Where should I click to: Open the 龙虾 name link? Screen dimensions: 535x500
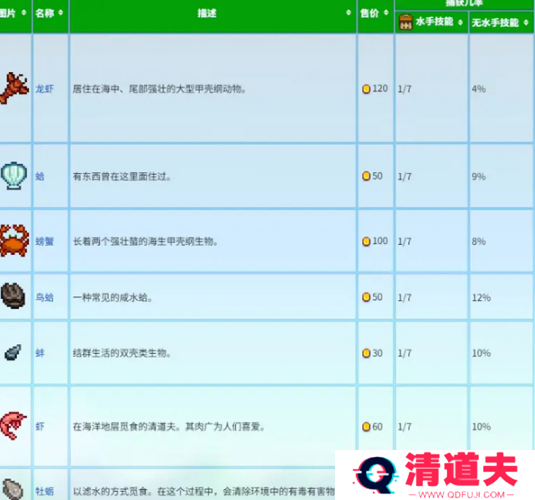(45, 89)
